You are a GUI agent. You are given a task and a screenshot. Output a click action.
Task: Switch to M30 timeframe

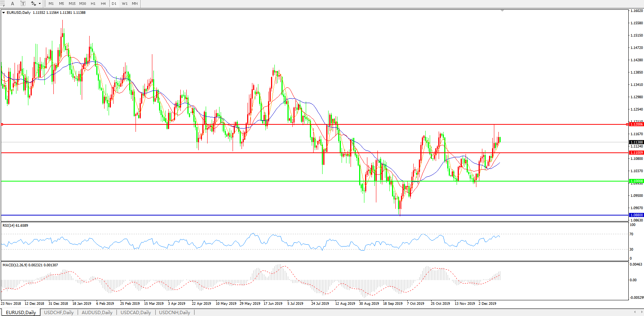[83, 4]
